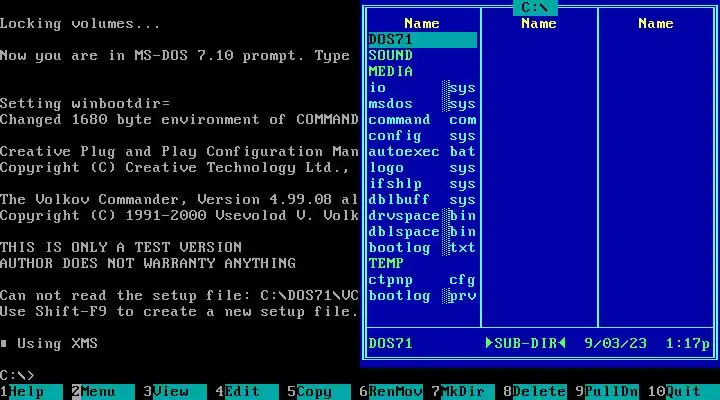Viewport: 720px width, 400px height.
Task: Click the C:\ path title of panel
Action: [x=535, y=7]
